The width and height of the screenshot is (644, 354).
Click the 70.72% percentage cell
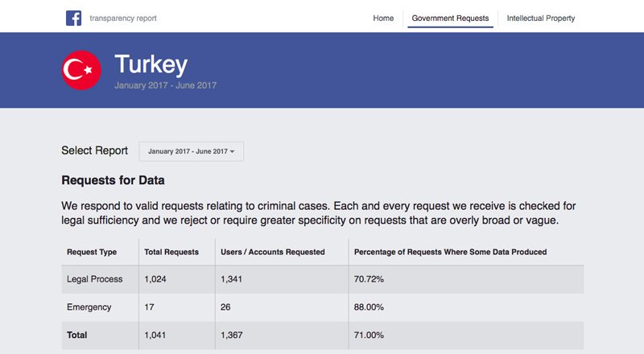click(x=369, y=279)
